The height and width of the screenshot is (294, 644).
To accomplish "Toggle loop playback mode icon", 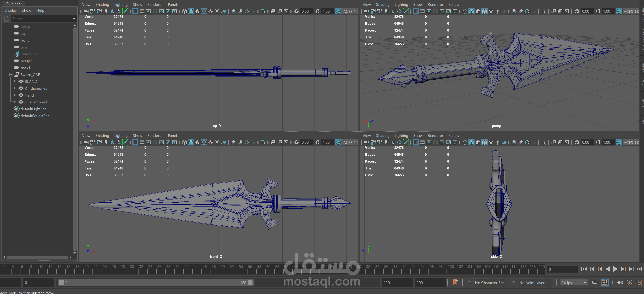I will pyautogui.click(x=595, y=282).
